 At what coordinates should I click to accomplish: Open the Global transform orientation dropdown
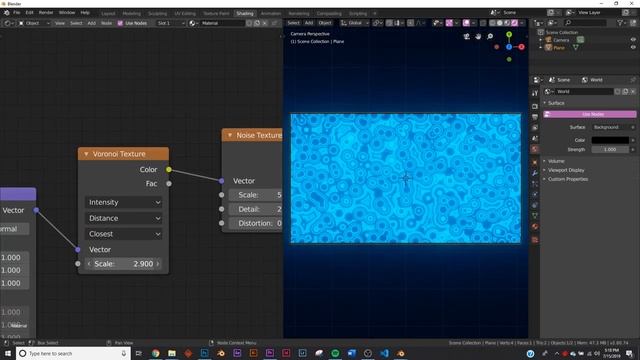[x=355, y=23]
